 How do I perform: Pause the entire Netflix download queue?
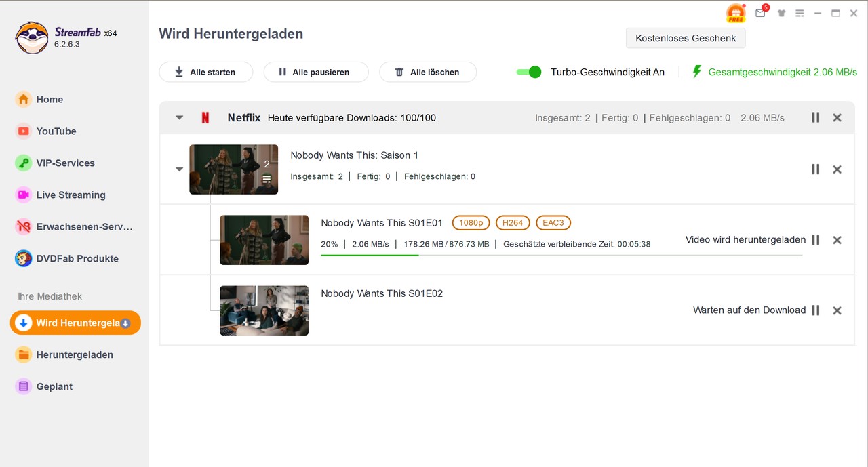pos(815,117)
